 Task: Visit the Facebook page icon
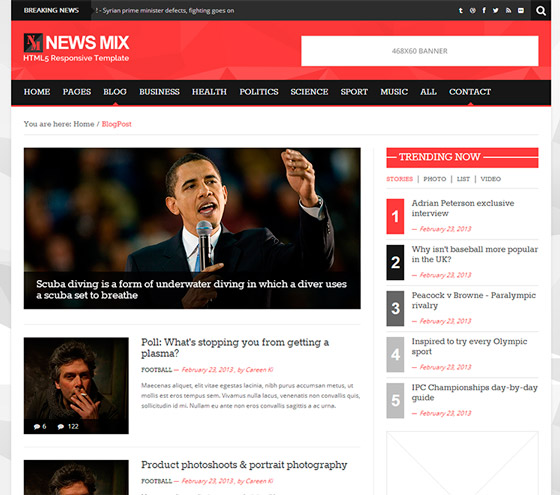(484, 10)
